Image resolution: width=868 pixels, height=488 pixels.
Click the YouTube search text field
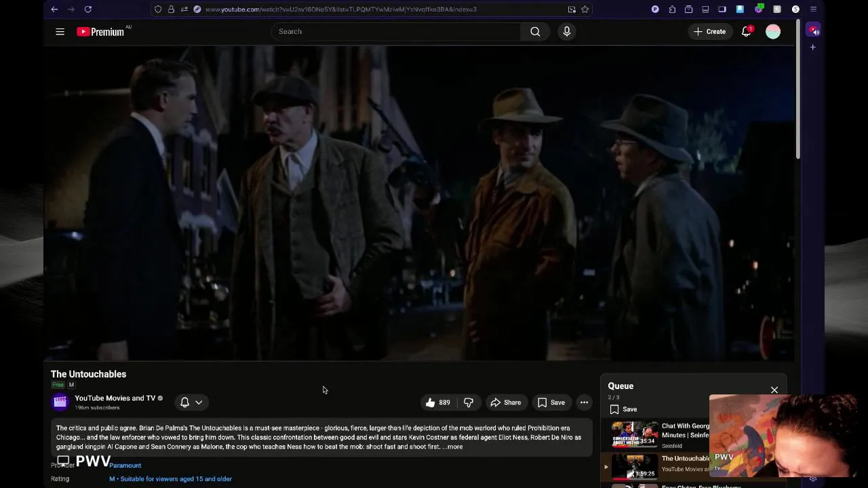pos(396,31)
